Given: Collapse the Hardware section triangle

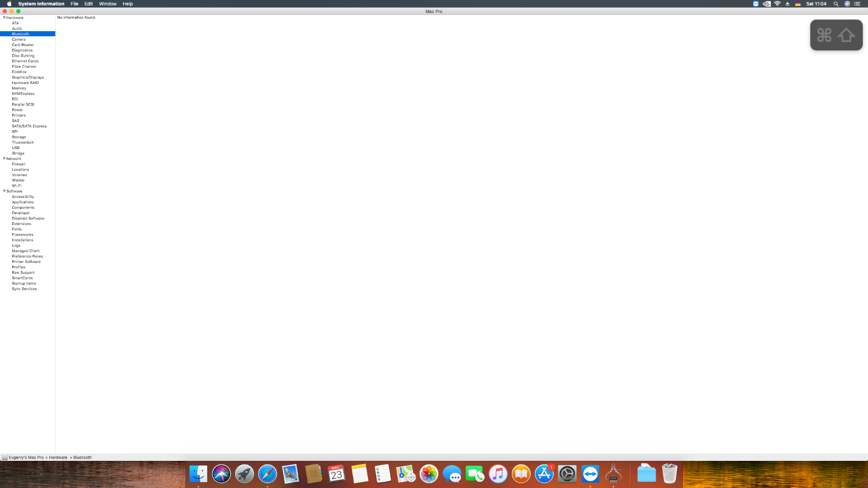Looking at the screenshot, I should tap(4, 18).
